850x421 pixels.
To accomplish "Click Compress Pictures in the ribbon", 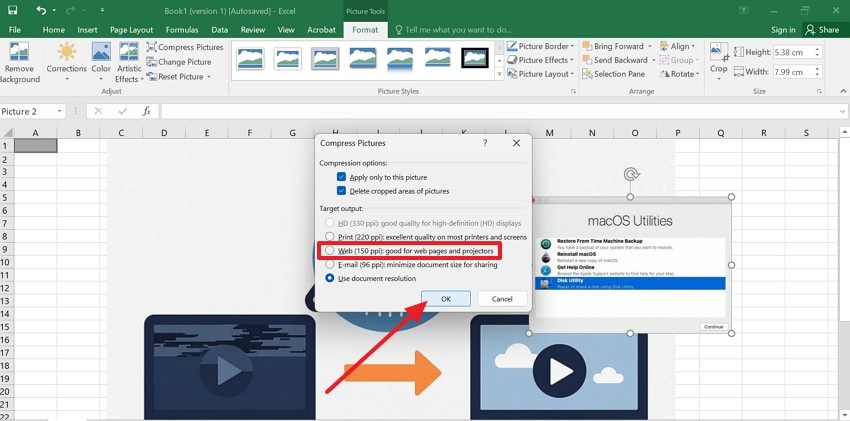I will (185, 47).
